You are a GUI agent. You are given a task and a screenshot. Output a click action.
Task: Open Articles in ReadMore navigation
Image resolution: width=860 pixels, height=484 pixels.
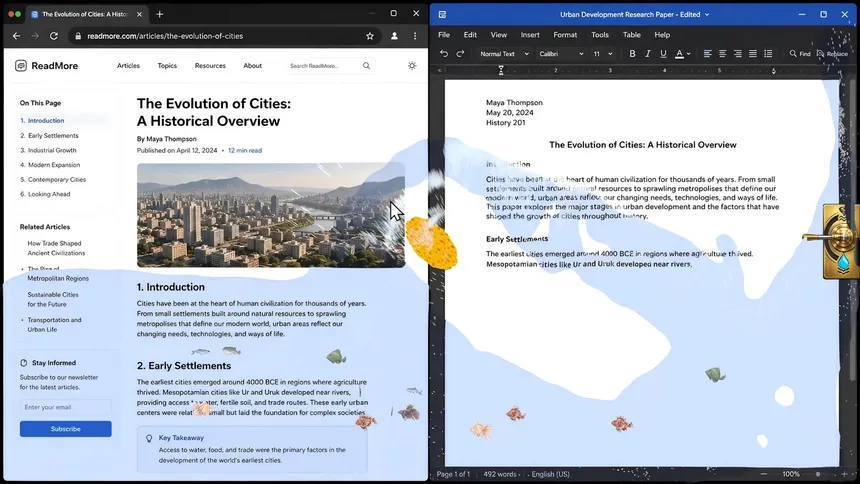coord(128,66)
